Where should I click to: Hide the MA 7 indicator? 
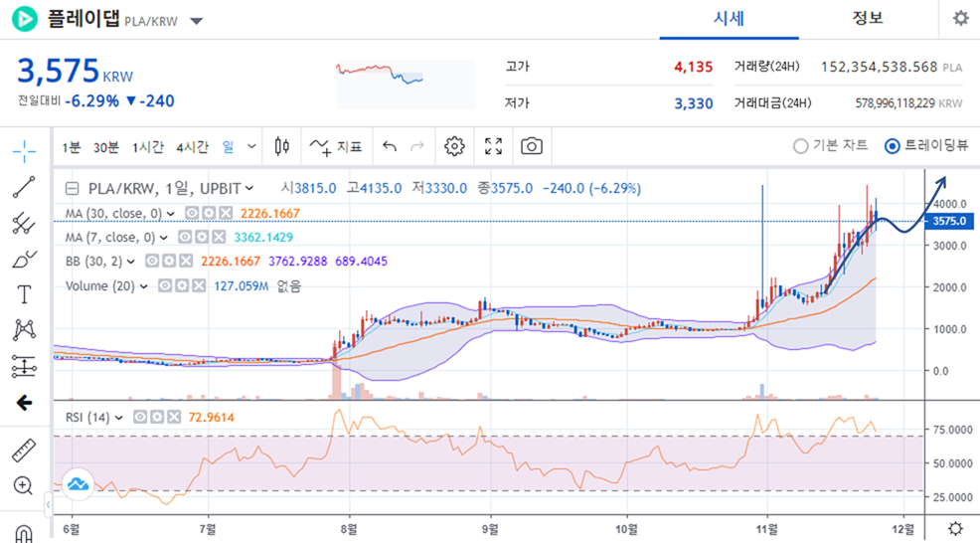[185, 237]
